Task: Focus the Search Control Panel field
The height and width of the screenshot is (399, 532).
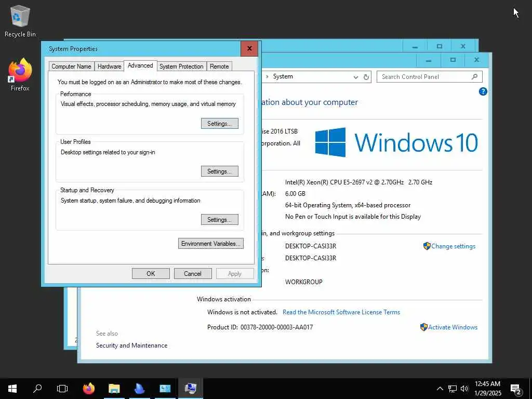Action: click(x=429, y=77)
